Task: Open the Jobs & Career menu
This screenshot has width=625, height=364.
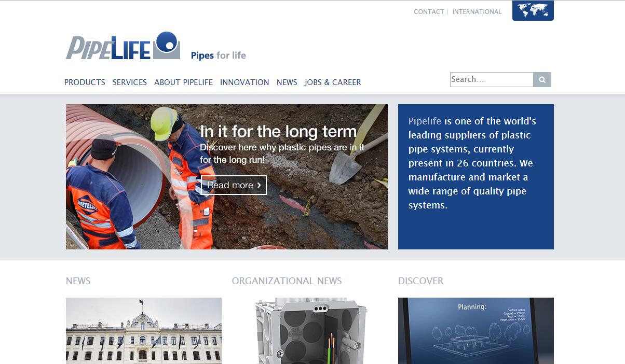Action: 333,82
